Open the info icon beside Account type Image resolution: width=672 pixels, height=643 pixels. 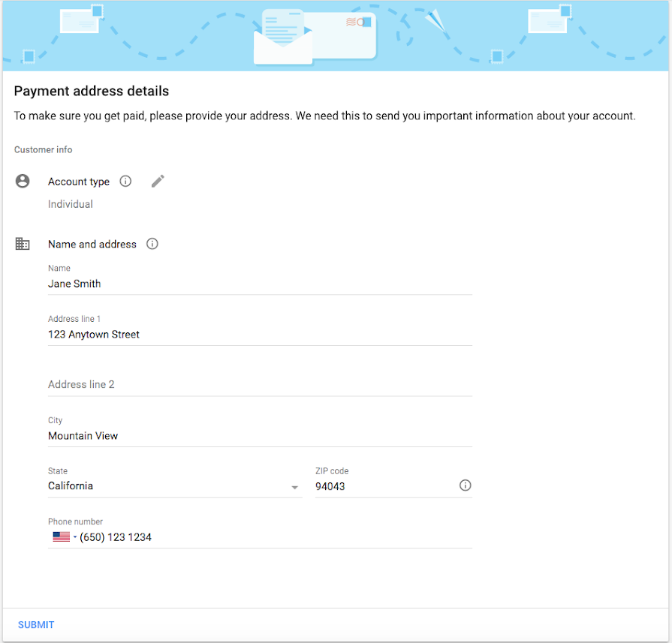tap(125, 182)
